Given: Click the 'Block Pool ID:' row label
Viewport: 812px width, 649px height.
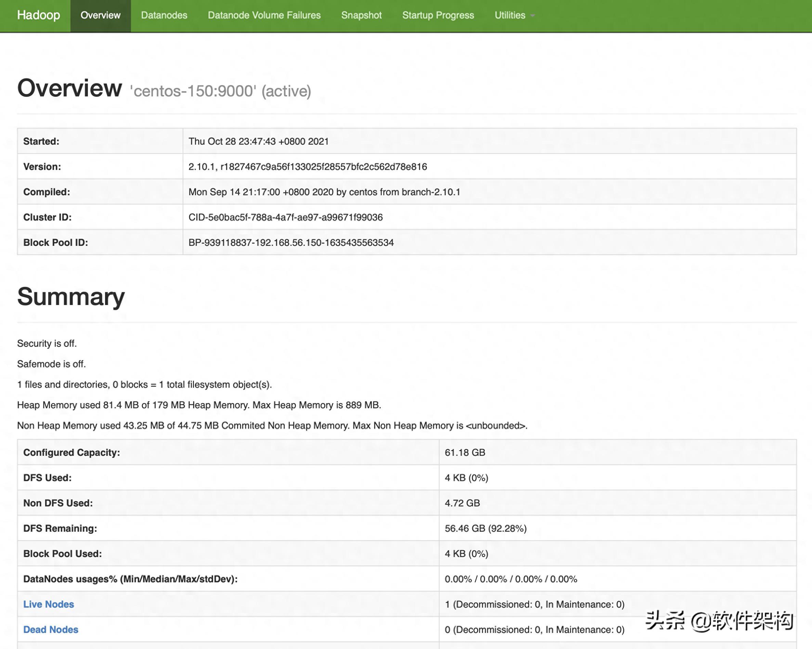Looking at the screenshot, I should 56,242.
